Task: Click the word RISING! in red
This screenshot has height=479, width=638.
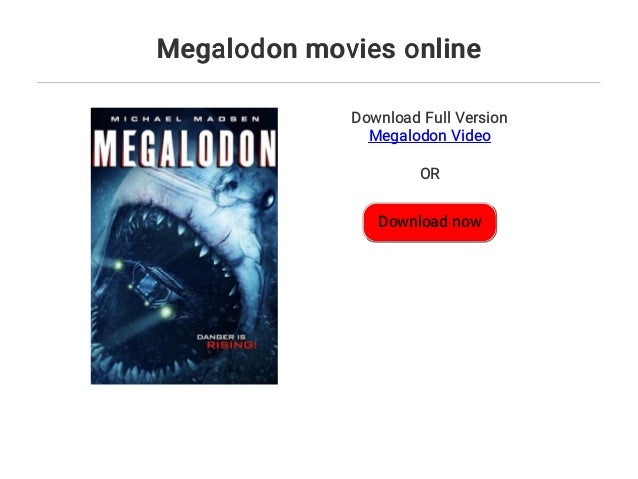Action: click(232, 346)
